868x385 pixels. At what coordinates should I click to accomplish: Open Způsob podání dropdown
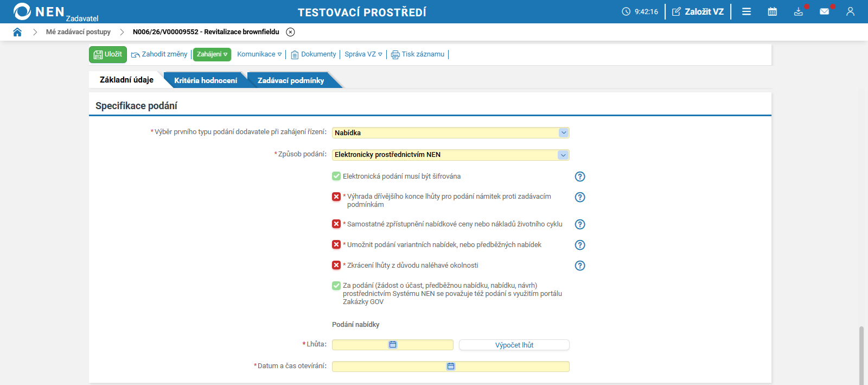click(451, 155)
